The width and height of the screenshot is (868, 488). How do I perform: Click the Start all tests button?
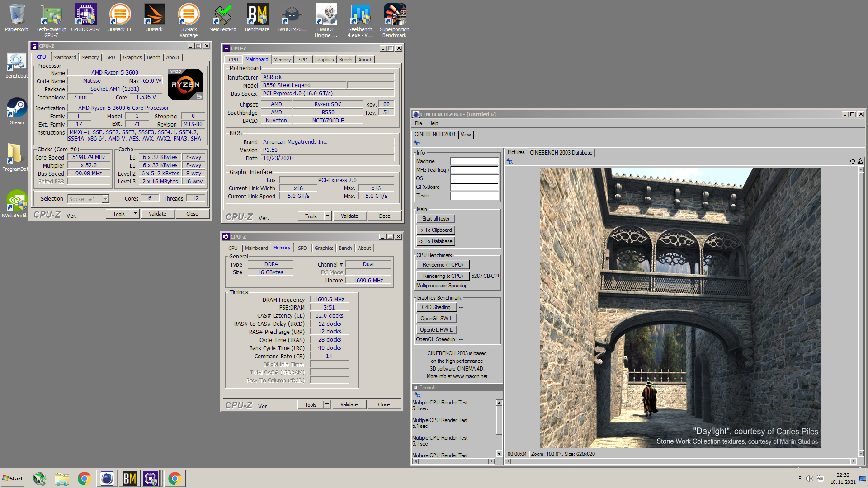point(435,219)
